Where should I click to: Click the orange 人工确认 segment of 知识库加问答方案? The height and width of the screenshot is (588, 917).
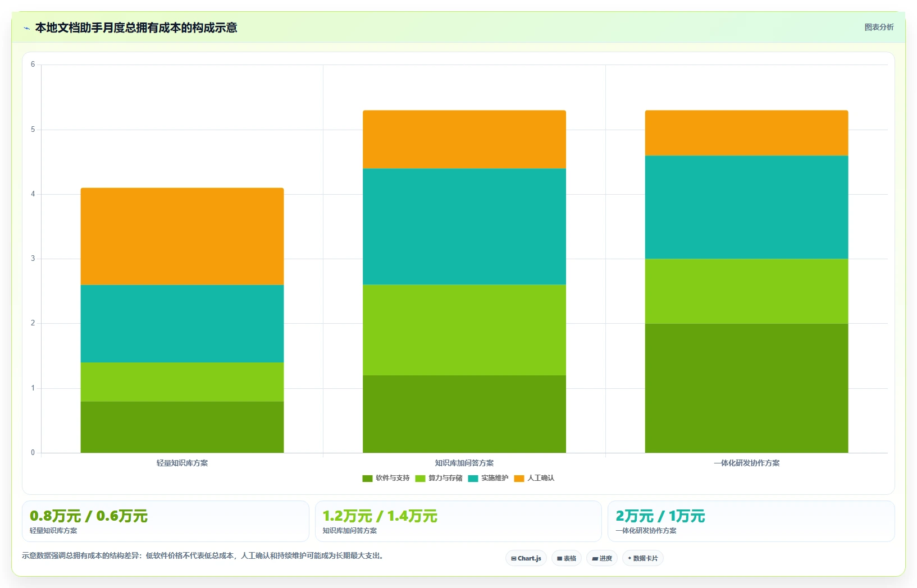464,139
